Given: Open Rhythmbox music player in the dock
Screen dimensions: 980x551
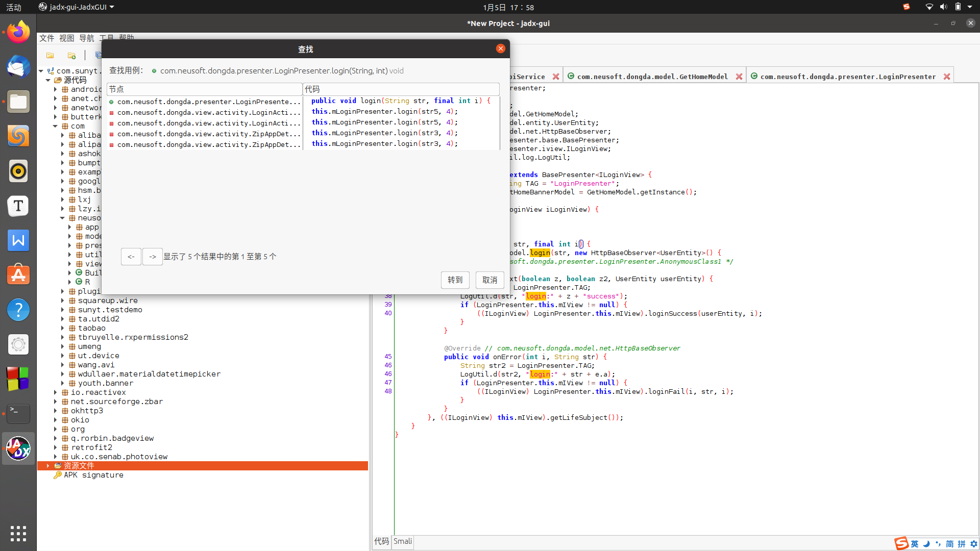Looking at the screenshot, I should pyautogui.click(x=18, y=171).
